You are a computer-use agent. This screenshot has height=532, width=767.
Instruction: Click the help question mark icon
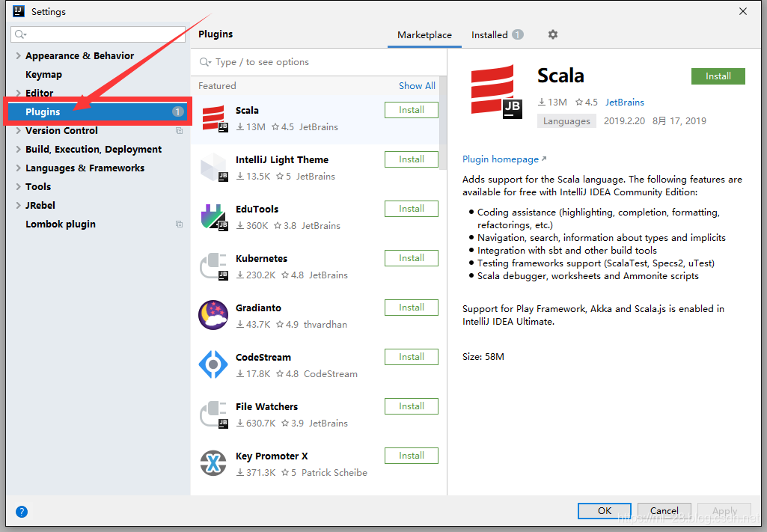tap(22, 512)
